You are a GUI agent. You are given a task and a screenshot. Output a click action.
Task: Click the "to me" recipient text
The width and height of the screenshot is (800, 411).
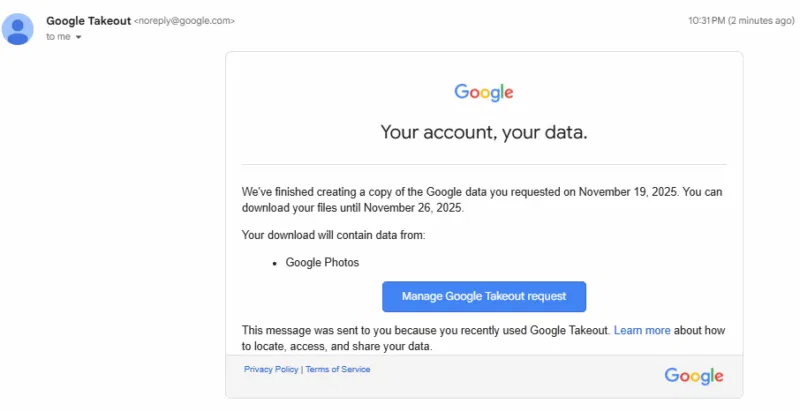point(59,37)
